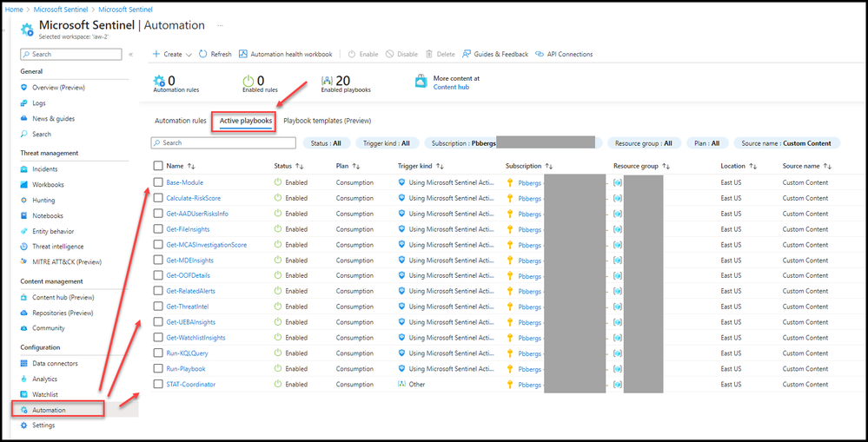Open Entity behavior icon
Screen dimensions: 868x442
(23, 231)
